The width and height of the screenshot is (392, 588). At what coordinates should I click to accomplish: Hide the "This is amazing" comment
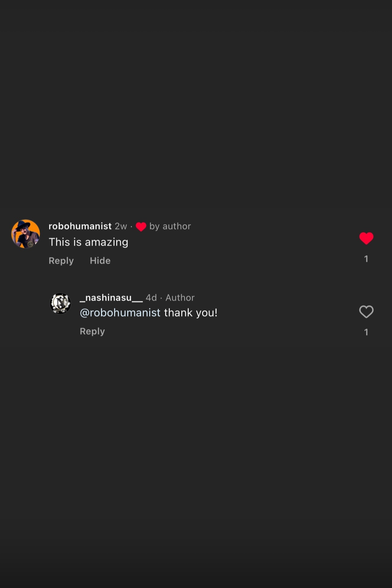click(x=100, y=261)
